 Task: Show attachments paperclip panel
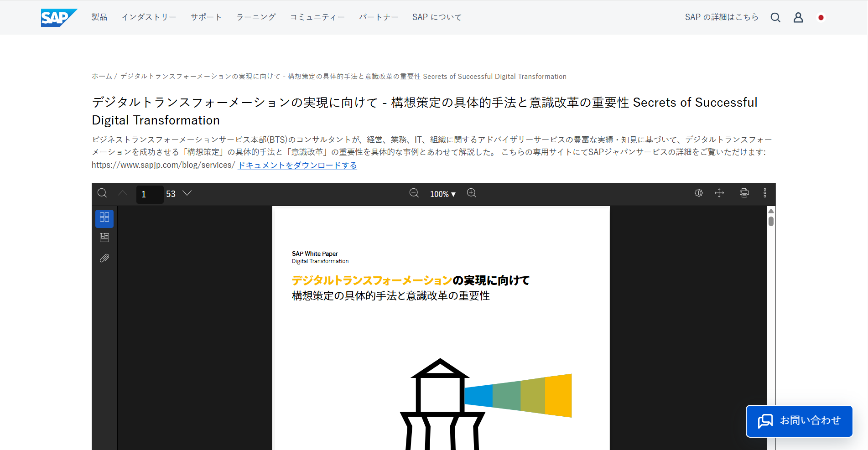pos(104,258)
